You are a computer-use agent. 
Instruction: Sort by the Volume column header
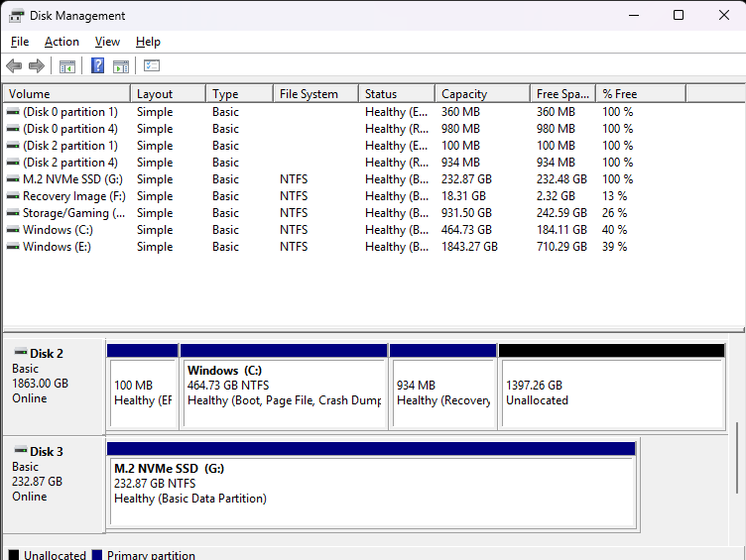(x=66, y=93)
